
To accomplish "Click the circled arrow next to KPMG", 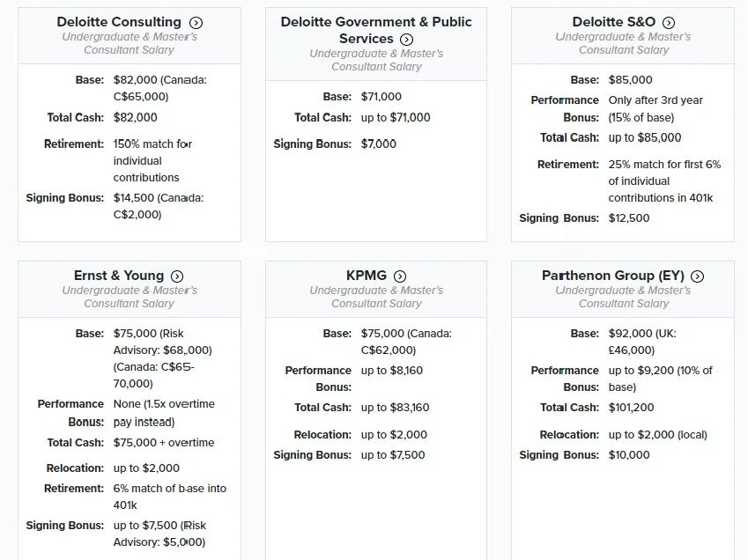I will point(400,276).
